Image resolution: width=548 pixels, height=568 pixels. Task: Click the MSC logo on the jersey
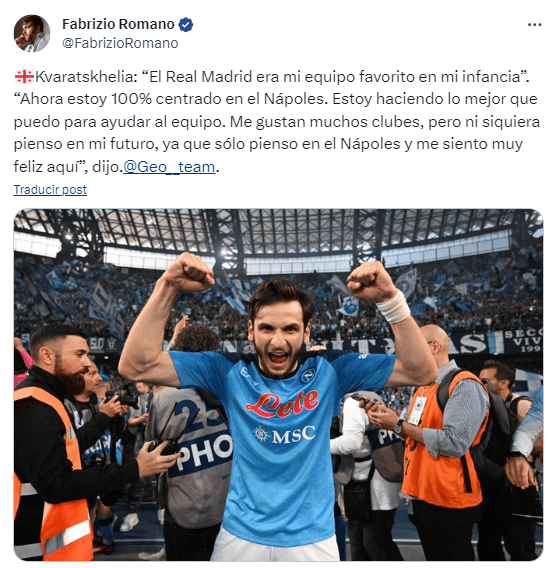284,434
